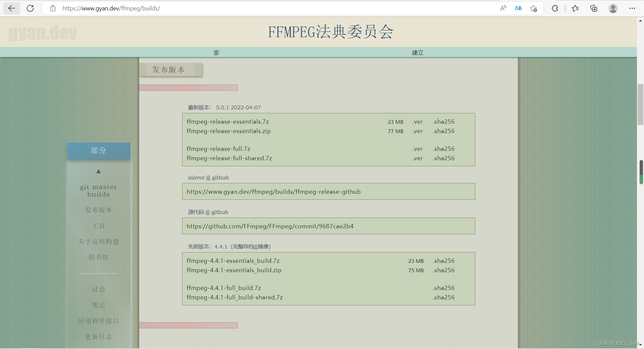Viewport: 644px width, 349px height.
Task: Download ffmpeg-release-essentials.7z
Action: (228, 122)
